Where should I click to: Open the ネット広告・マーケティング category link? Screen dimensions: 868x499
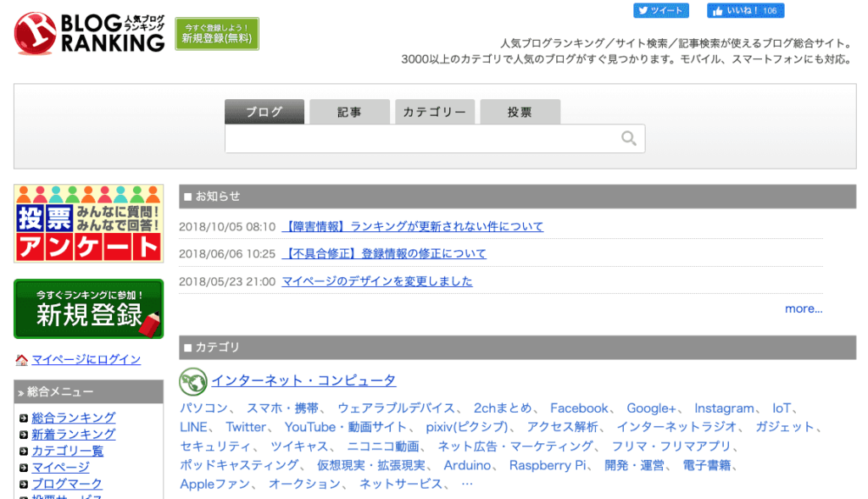pos(515,446)
